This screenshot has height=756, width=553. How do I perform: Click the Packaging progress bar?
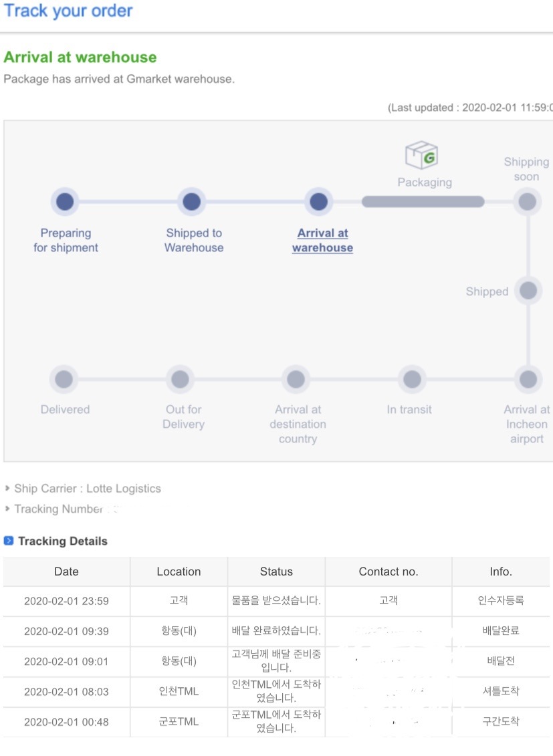423,202
